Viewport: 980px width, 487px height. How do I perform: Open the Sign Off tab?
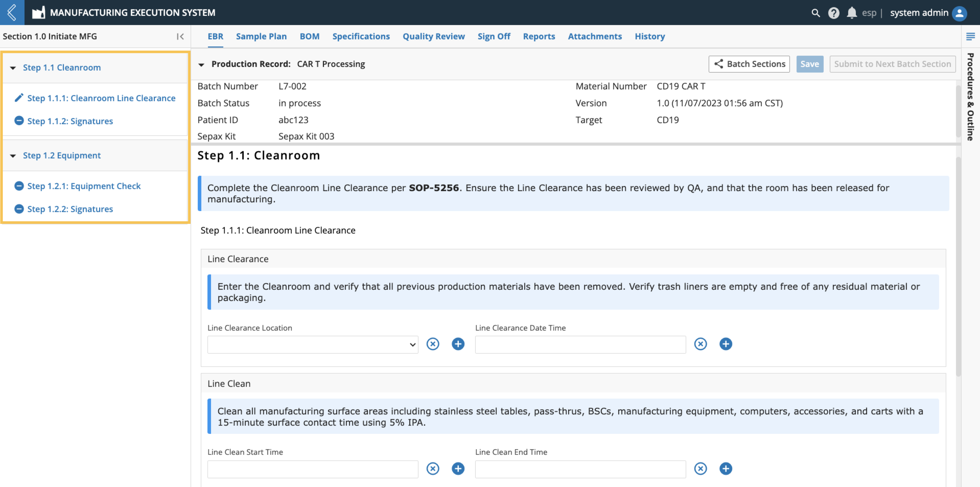click(494, 37)
